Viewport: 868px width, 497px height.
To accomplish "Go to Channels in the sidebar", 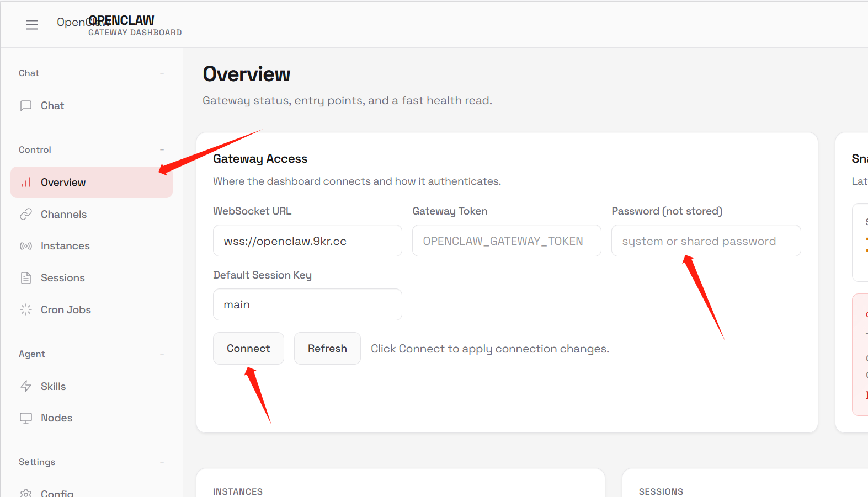I will pyautogui.click(x=63, y=215).
